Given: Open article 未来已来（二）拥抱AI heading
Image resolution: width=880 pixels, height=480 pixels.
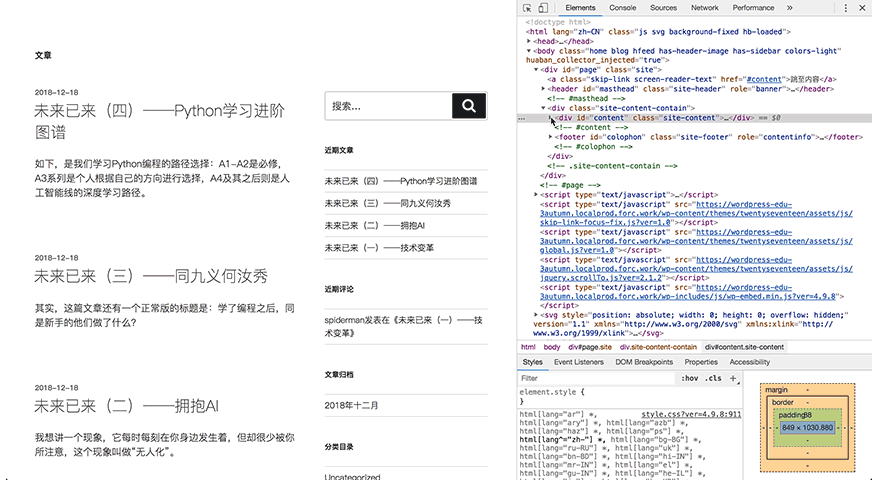Looking at the screenshot, I should click(x=126, y=406).
